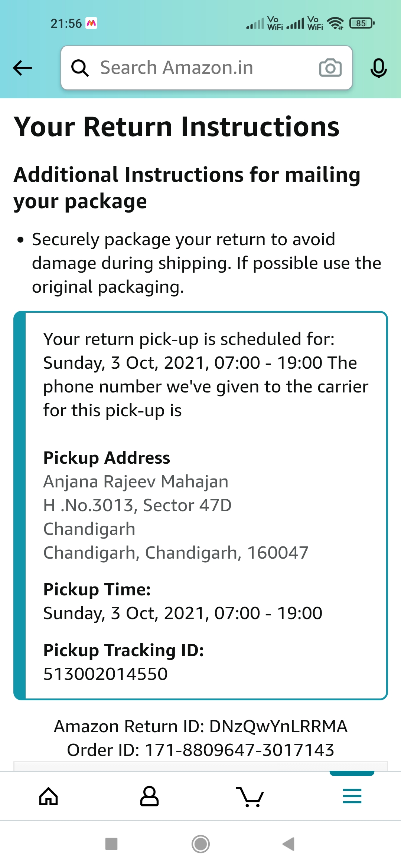Tap the Amazon Return ID text

coord(200,726)
